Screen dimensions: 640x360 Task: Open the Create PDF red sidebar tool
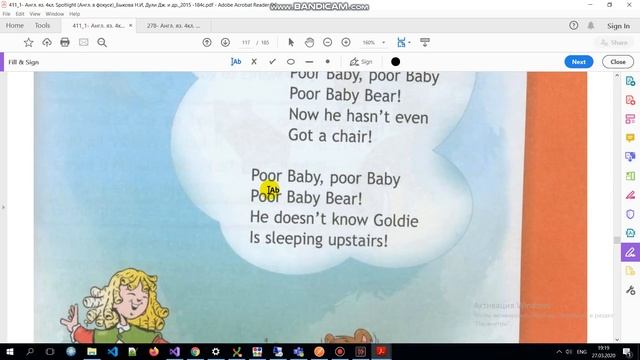(630, 100)
